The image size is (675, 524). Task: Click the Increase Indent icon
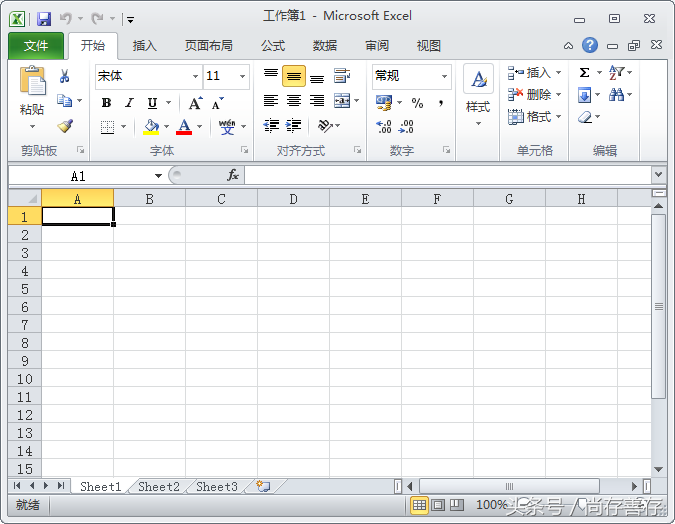coord(294,126)
